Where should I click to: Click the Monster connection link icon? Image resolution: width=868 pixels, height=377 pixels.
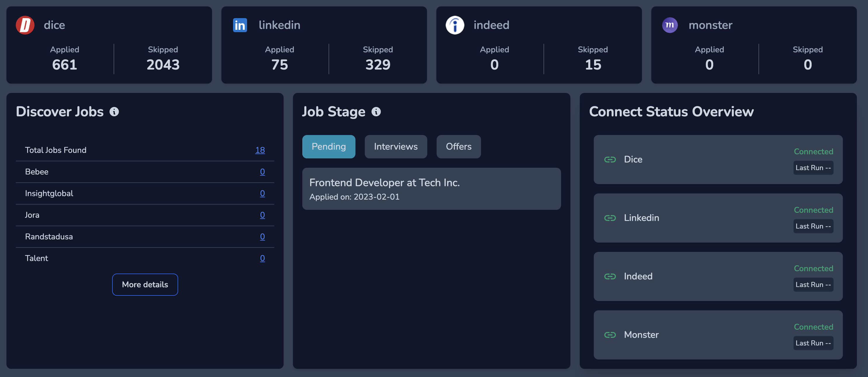point(610,335)
